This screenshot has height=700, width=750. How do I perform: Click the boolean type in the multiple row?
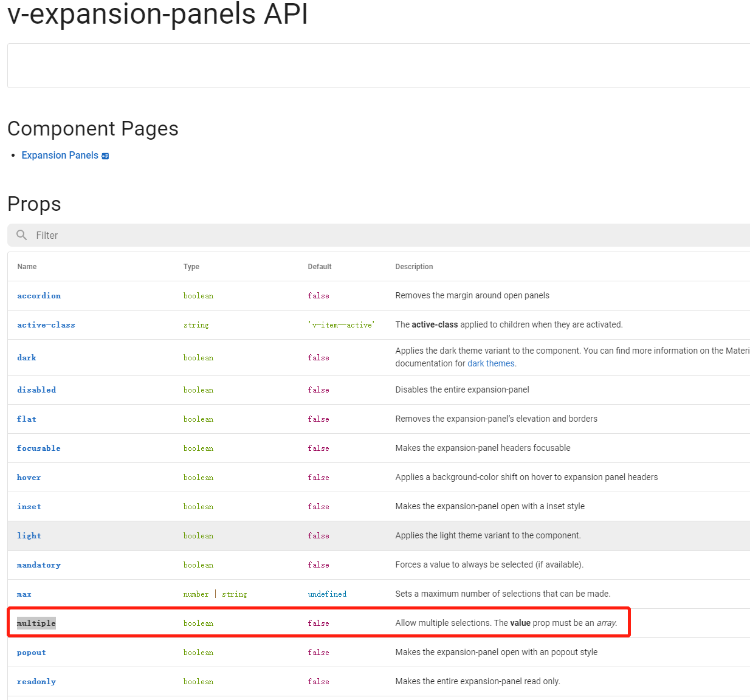pos(198,623)
